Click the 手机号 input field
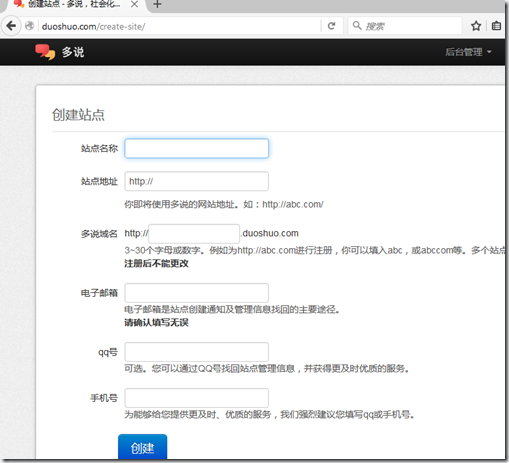This screenshot has height=463, width=509. tap(196, 398)
